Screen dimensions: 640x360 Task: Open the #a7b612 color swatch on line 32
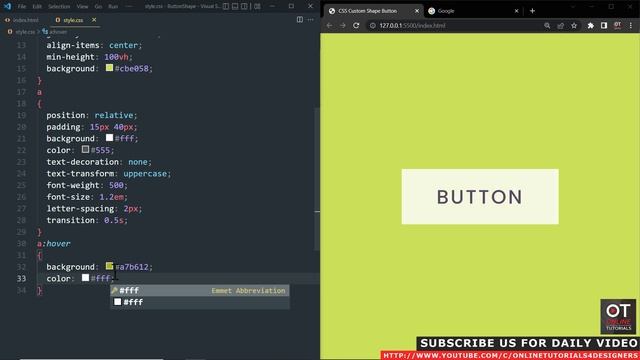point(109,266)
